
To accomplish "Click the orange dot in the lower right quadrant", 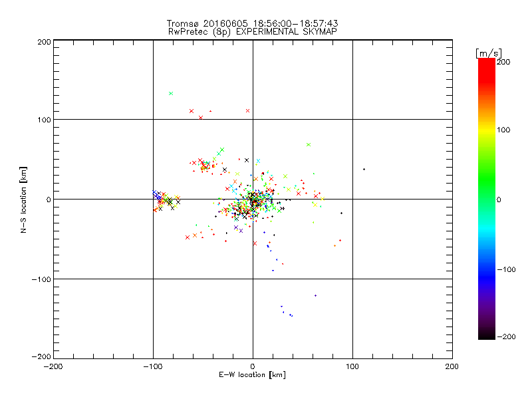I will coord(335,245).
